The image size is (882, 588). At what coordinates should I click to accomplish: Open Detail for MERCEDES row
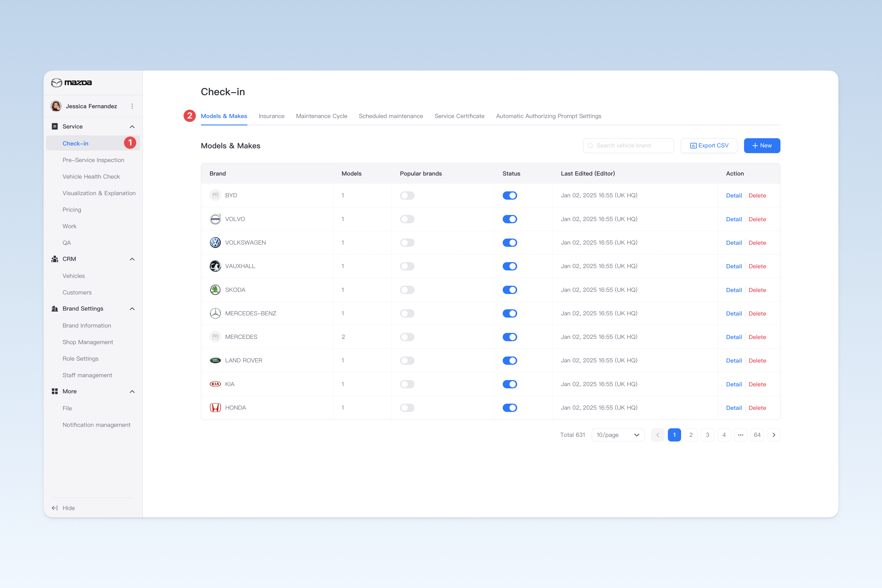point(734,337)
